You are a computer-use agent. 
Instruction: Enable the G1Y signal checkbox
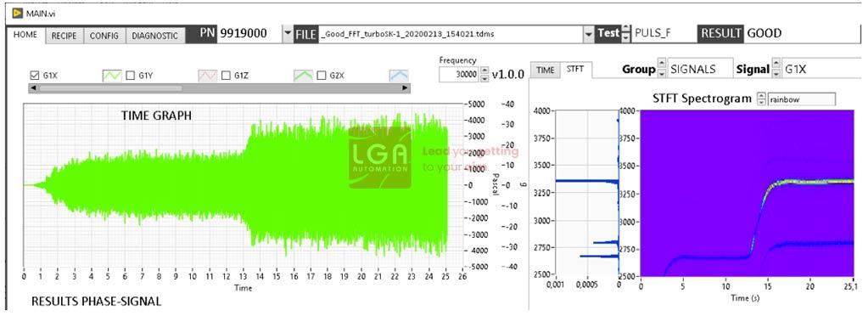(x=130, y=76)
